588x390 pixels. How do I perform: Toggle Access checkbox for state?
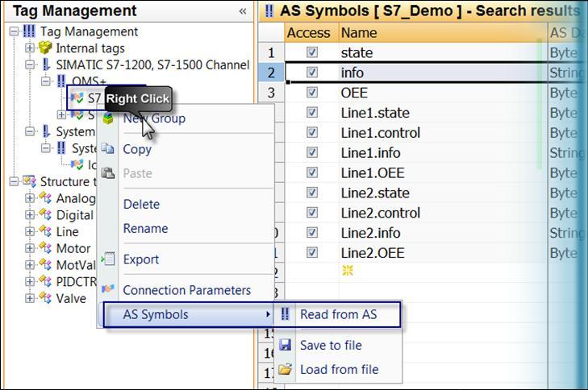[x=312, y=52]
